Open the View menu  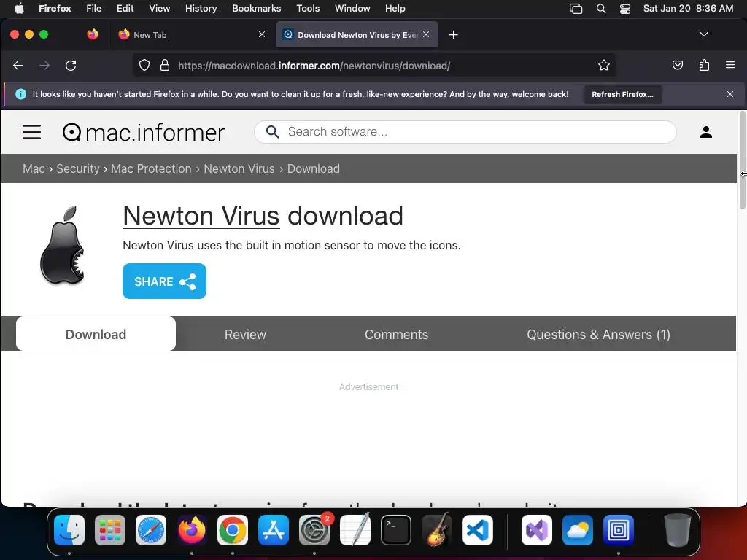point(159,9)
